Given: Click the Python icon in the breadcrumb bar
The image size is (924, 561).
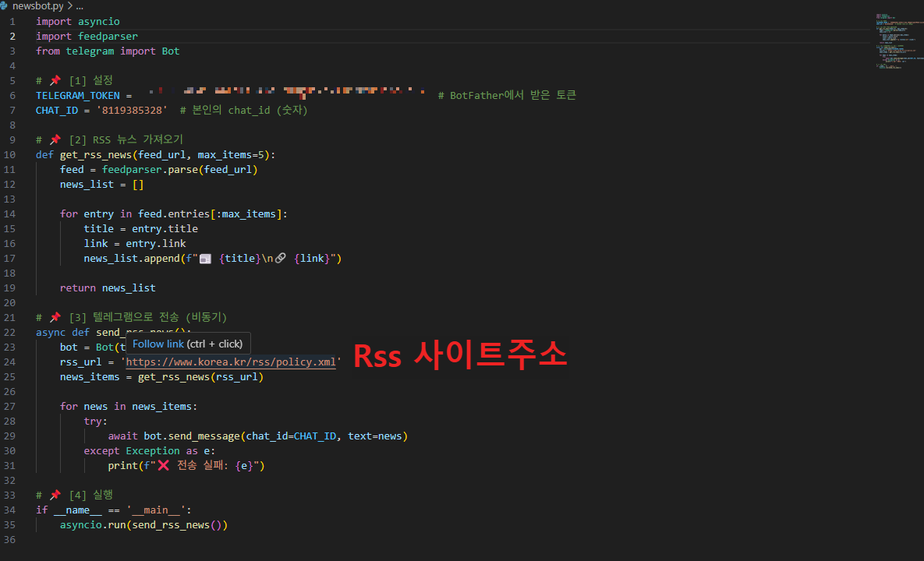Looking at the screenshot, I should coord(6,5).
